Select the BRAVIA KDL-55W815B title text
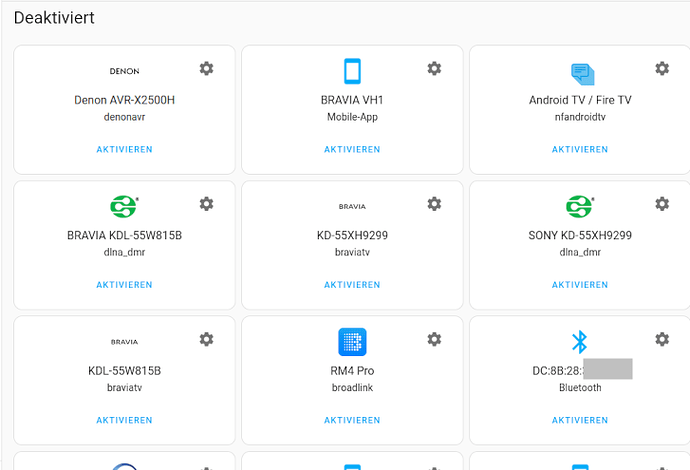 click(x=125, y=235)
